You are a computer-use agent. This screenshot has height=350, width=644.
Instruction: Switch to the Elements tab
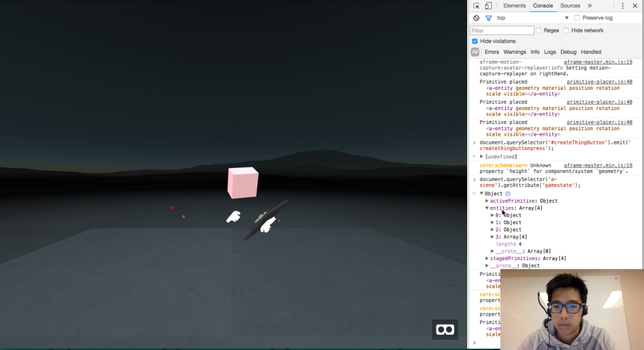pos(514,5)
